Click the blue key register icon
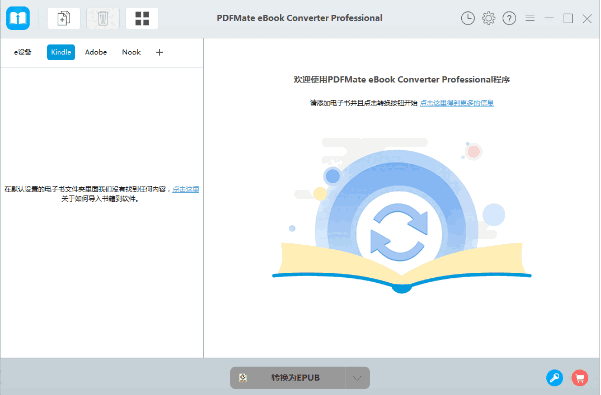Screen dimensions: 601x395 (x=554, y=378)
